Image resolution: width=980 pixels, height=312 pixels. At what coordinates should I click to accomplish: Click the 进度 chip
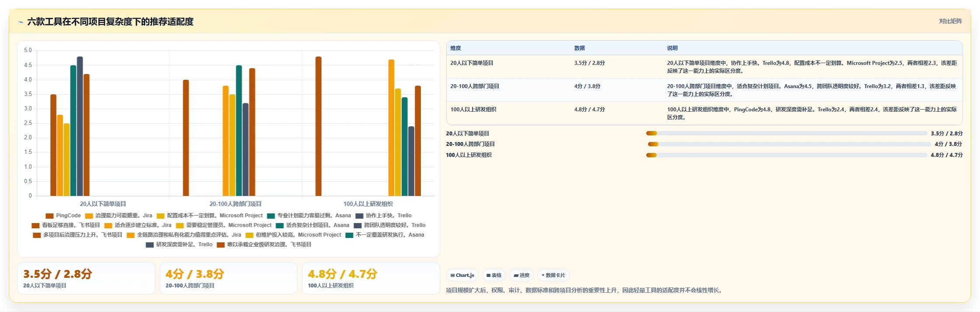tap(521, 275)
